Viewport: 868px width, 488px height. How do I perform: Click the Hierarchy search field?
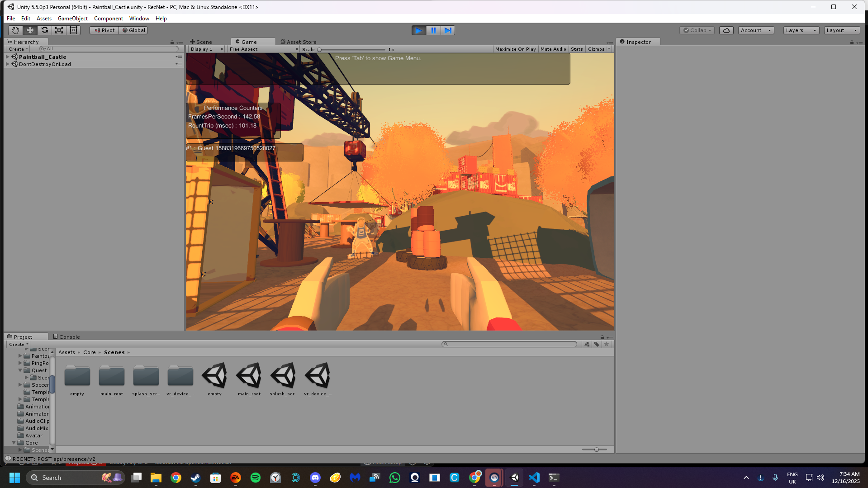coord(109,49)
